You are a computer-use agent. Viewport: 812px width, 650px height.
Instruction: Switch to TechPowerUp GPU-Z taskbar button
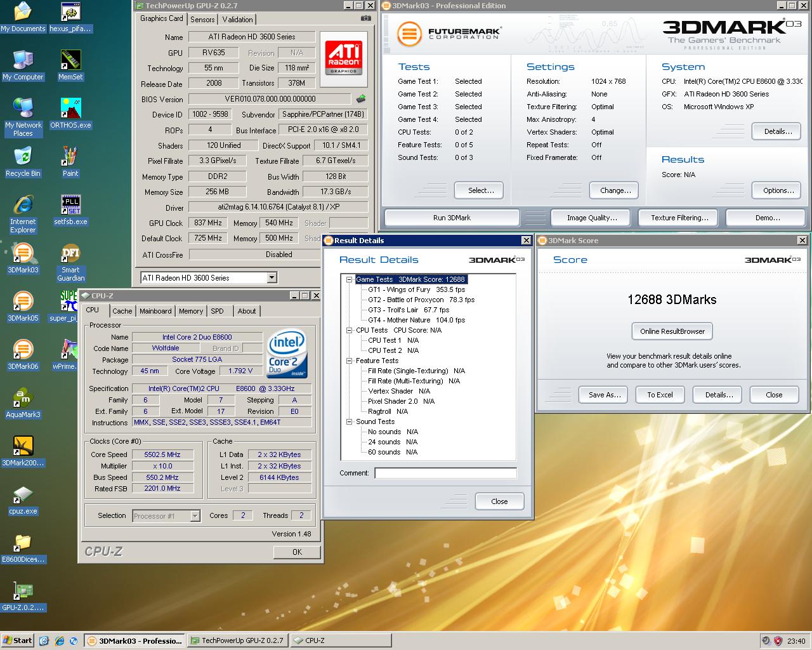coord(239,640)
